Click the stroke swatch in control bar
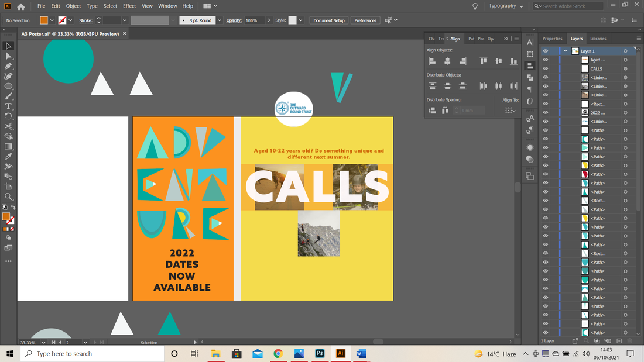The width and height of the screenshot is (644, 362). pyautogui.click(x=63, y=20)
